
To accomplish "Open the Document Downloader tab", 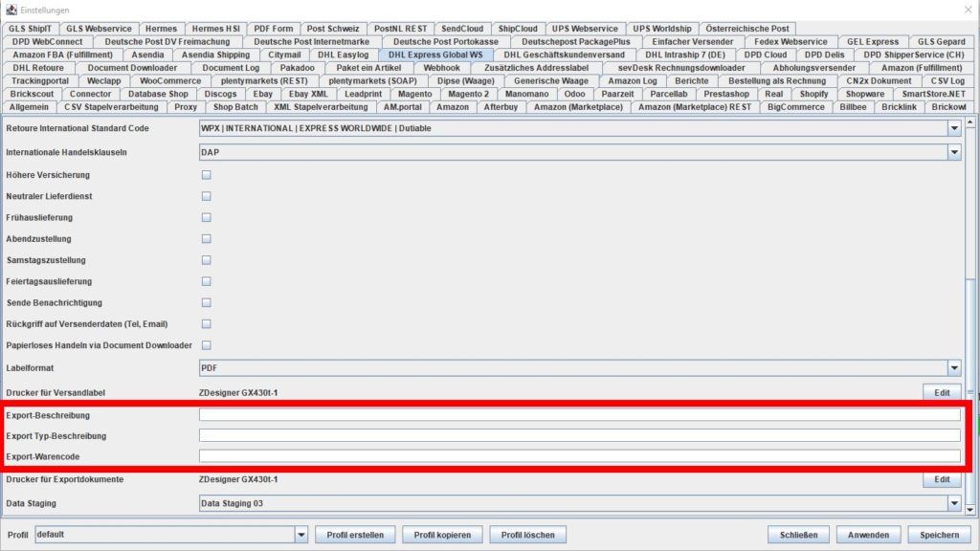I will [x=132, y=68].
